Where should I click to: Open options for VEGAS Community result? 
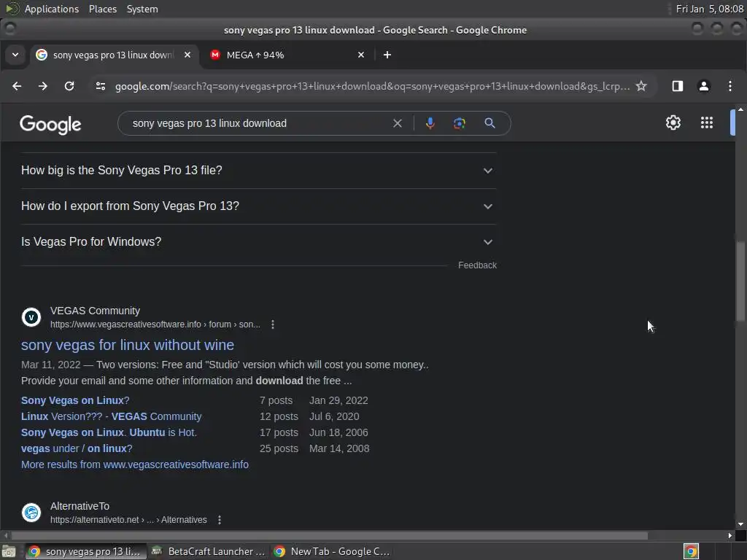pos(273,324)
